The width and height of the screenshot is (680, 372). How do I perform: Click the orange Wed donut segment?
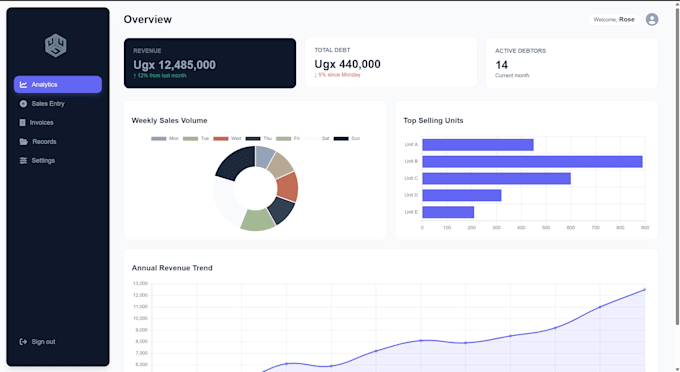click(288, 186)
